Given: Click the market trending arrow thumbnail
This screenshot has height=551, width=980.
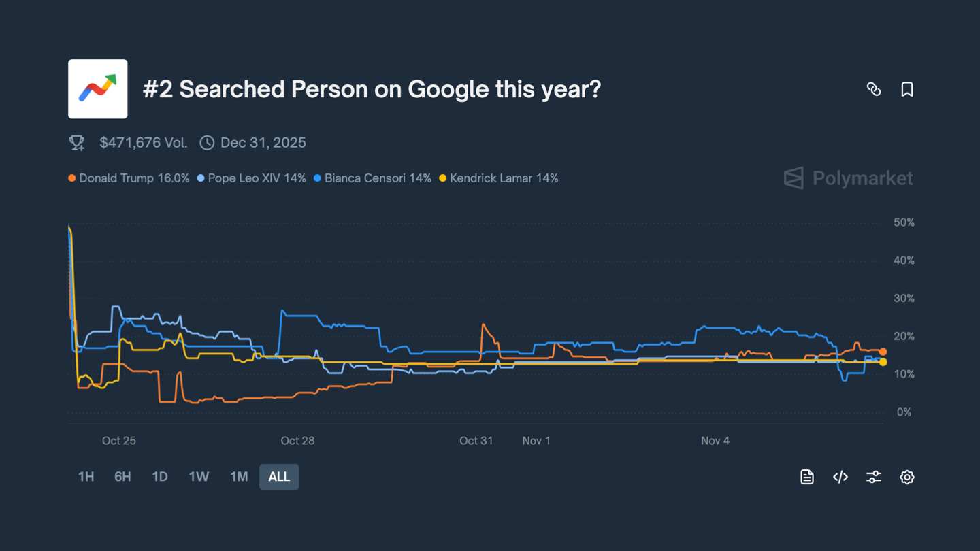Looking at the screenshot, I should [x=98, y=89].
